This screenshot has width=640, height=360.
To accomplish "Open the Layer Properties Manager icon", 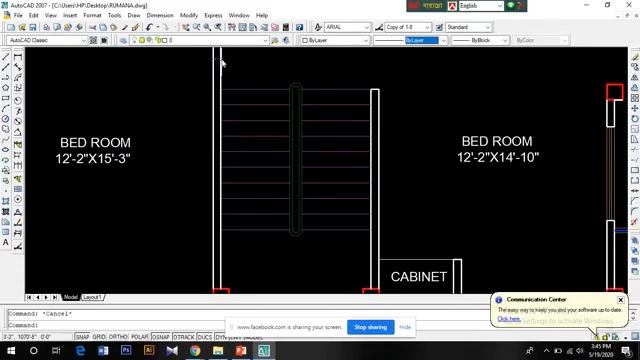I will 123,40.
